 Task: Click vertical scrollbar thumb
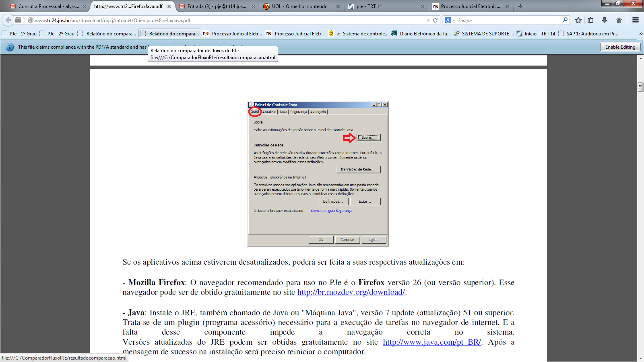tap(640, 87)
